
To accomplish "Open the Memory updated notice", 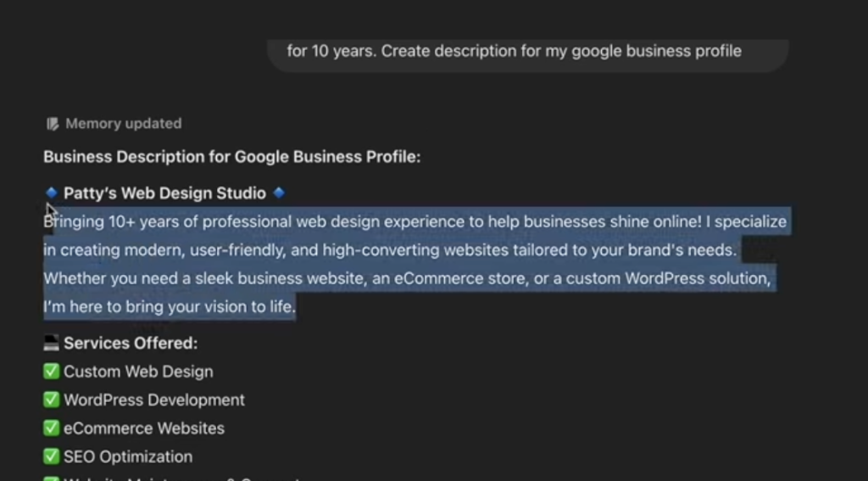I will tap(123, 124).
